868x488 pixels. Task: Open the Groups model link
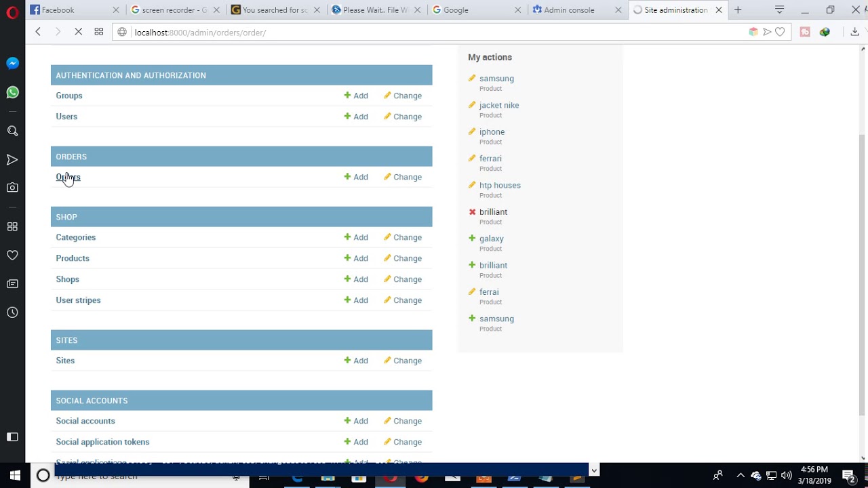click(69, 96)
